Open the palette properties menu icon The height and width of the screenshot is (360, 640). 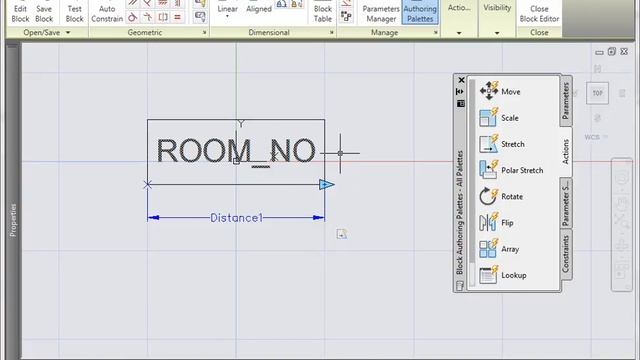pos(460,104)
